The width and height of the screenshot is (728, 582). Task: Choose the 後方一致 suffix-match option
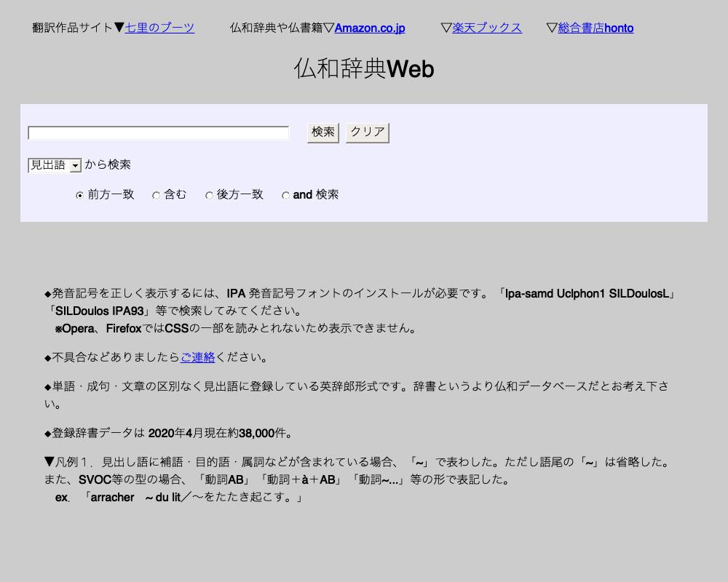(209, 195)
